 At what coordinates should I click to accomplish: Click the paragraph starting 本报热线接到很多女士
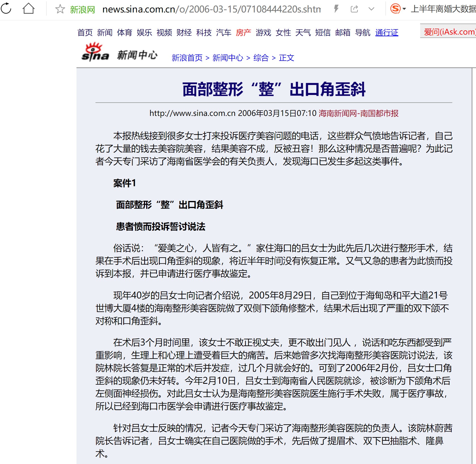[x=274, y=149]
